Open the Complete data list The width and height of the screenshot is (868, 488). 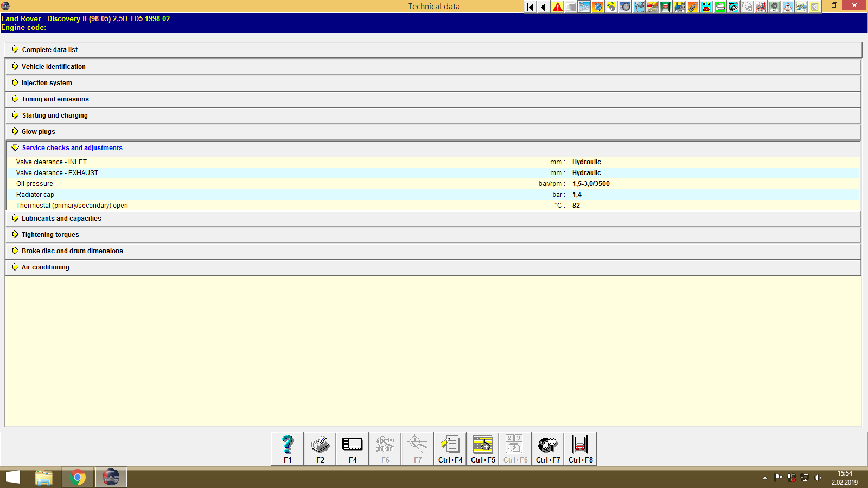click(49, 49)
